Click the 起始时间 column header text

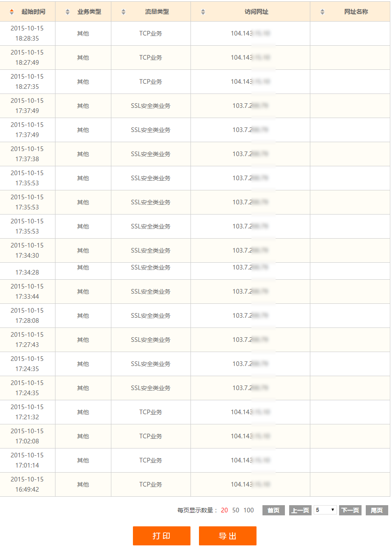33,12
